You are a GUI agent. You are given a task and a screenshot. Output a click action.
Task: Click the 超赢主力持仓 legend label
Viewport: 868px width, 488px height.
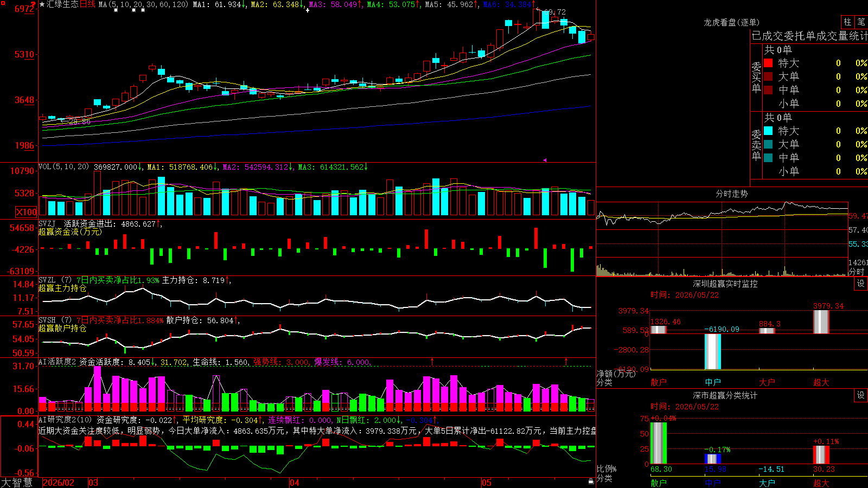point(62,288)
